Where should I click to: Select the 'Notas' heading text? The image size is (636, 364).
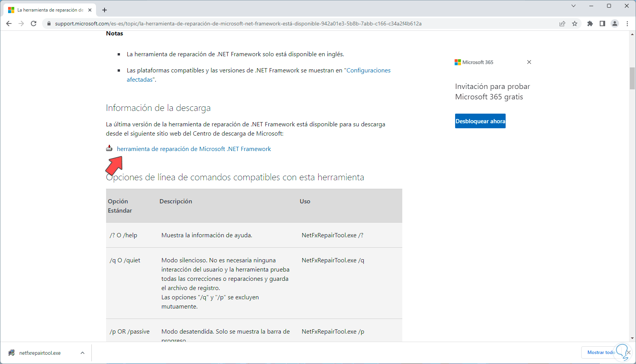click(x=115, y=34)
